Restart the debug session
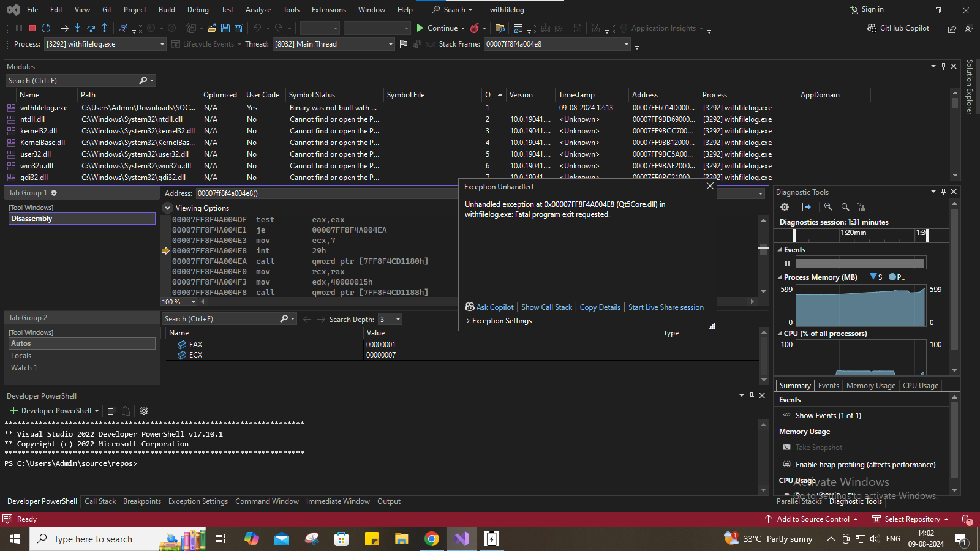Viewport: 980px width, 551px height. (x=46, y=28)
